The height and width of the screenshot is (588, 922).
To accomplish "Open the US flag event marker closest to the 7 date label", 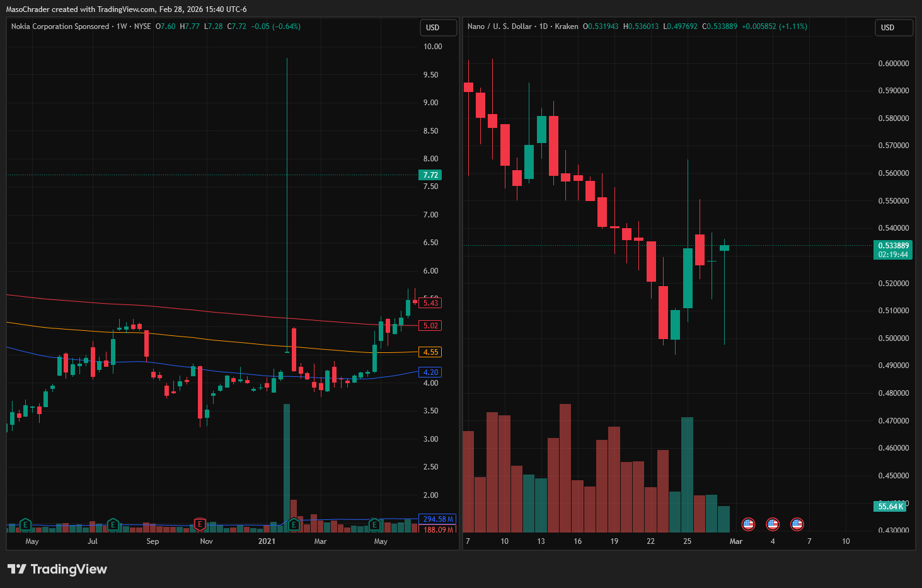I will click(797, 524).
